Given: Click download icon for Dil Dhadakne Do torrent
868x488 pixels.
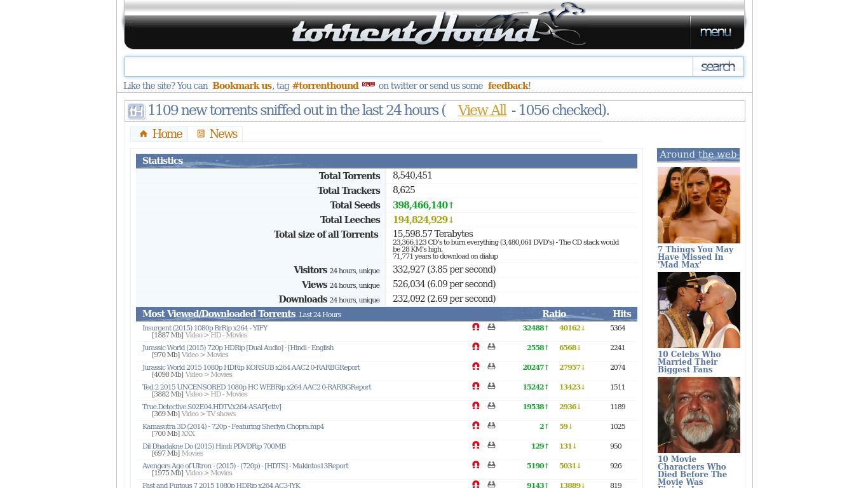Looking at the screenshot, I should pyautogui.click(x=491, y=445).
